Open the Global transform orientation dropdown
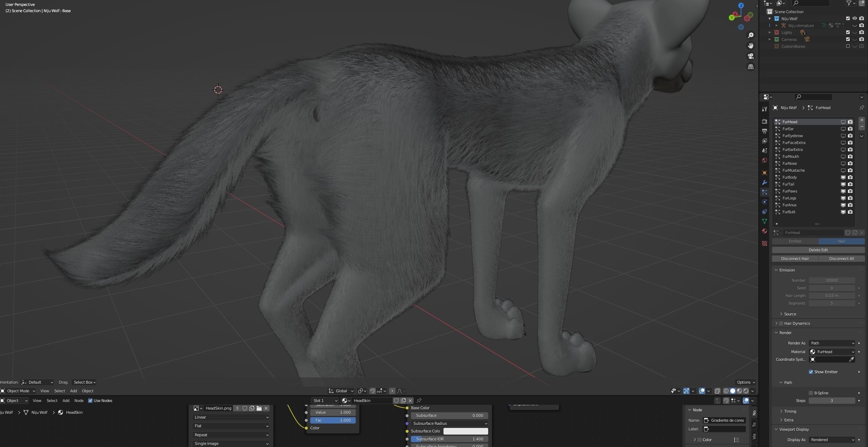This screenshot has height=447, width=868. click(341, 391)
